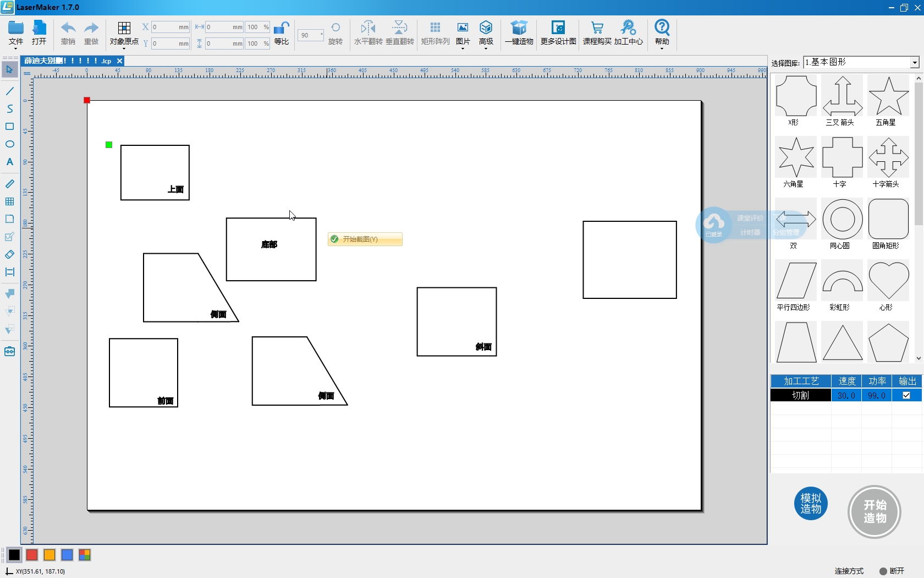Image resolution: width=924 pixels, height=578 pixels.
Task: Select the S curve tool
Action: click(x=9, y=108)
